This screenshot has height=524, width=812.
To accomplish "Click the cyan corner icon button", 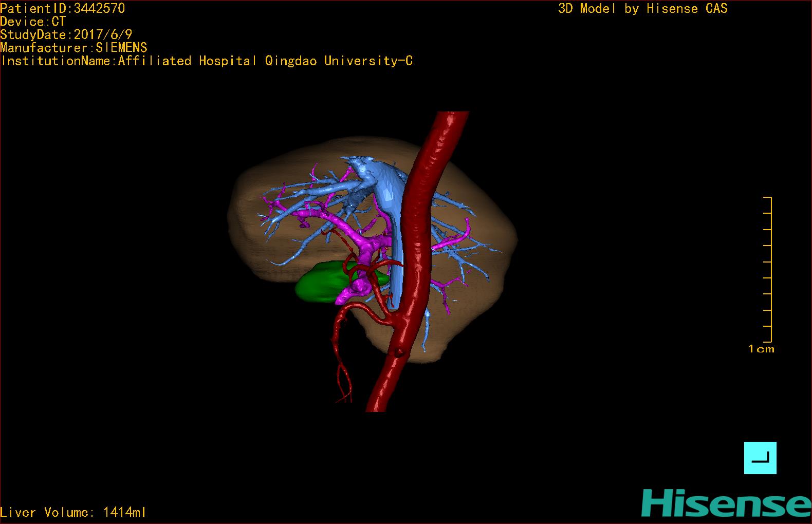I will click(760, 458).
